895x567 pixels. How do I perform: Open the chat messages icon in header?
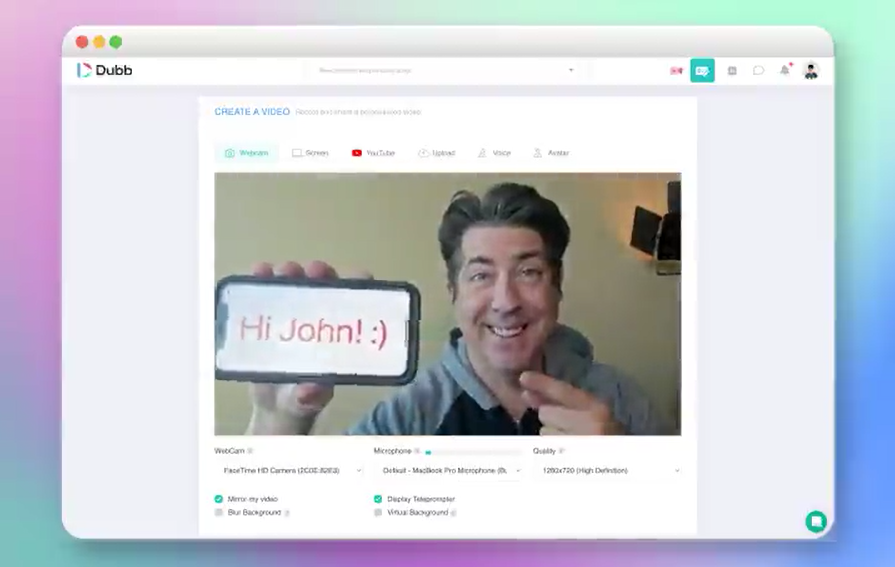pos(759,71)
